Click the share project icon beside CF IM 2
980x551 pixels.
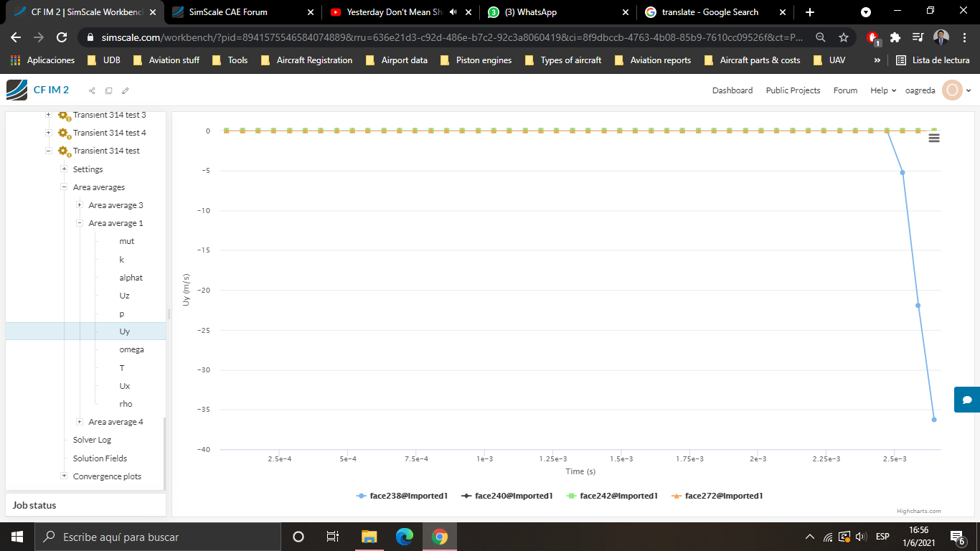click(92, 90)
